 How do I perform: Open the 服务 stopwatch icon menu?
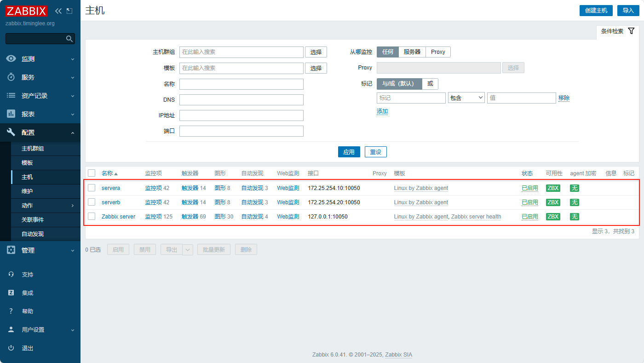pyautogui.click(x=11, y=77)
